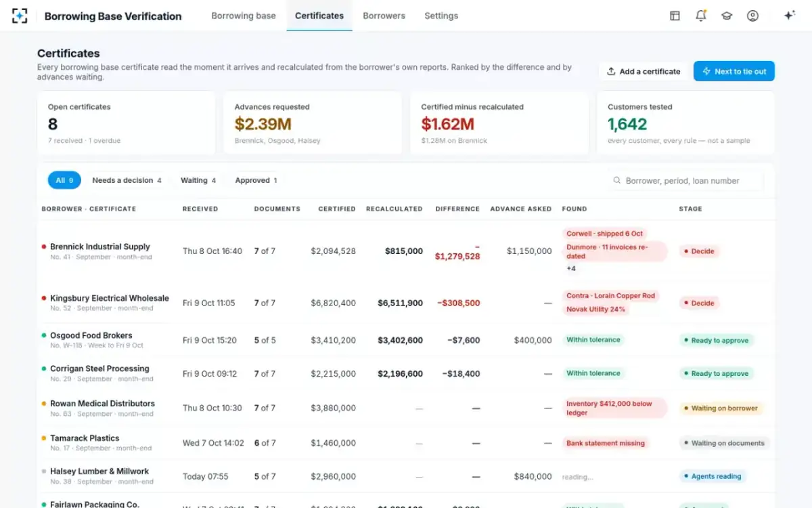Open the Advances requested card

coord(313,123)
